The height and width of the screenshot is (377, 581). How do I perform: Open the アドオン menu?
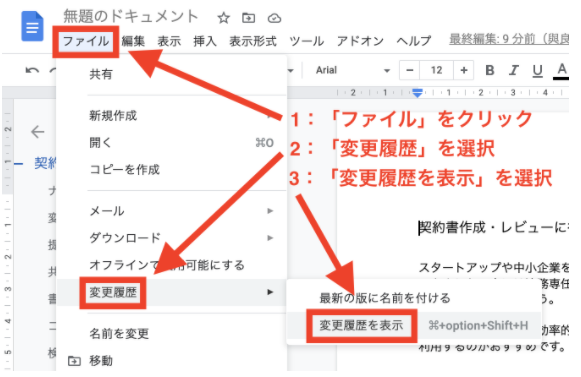[x=360, y=41]
